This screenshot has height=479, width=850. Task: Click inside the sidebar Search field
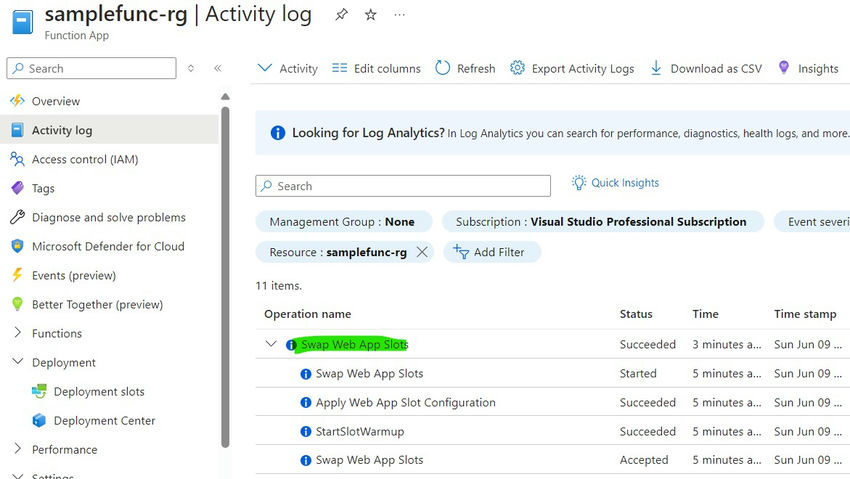pos(92,68)
